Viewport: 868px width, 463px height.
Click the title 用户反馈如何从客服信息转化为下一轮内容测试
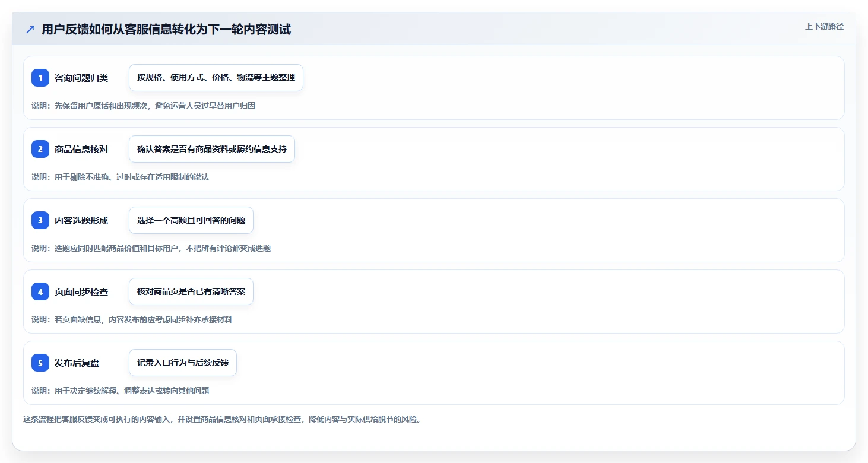click(x=166, y=29)
